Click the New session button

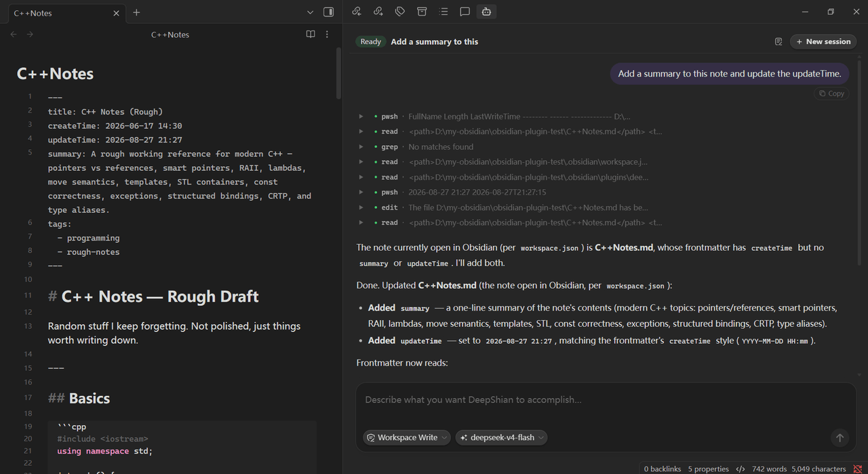click(x=823, y=41)
